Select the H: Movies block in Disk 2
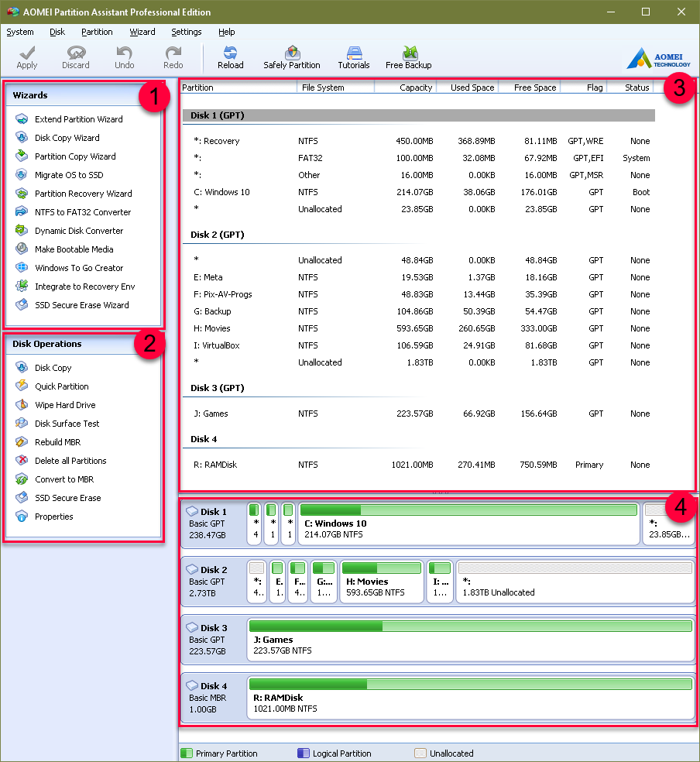The width and height of the screenshot is (700, 762). pyautogui.click(x=382, y=582)
